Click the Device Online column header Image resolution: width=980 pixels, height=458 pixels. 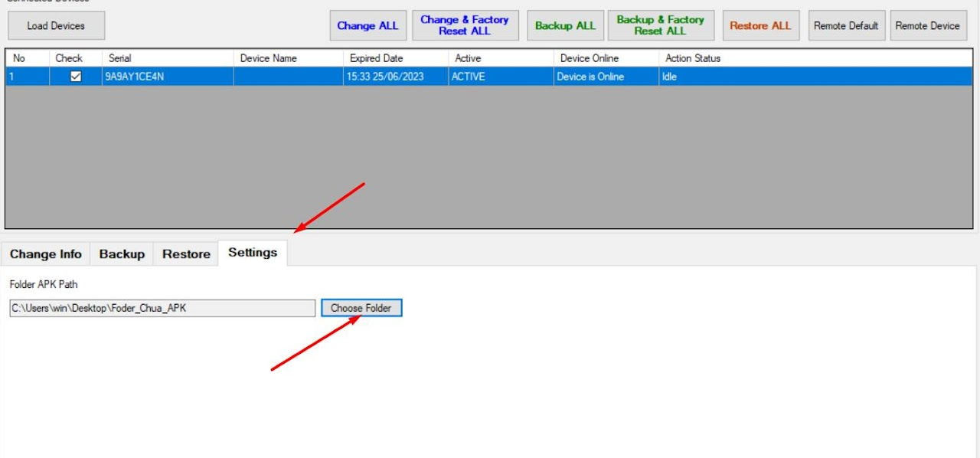click(606, 58)
